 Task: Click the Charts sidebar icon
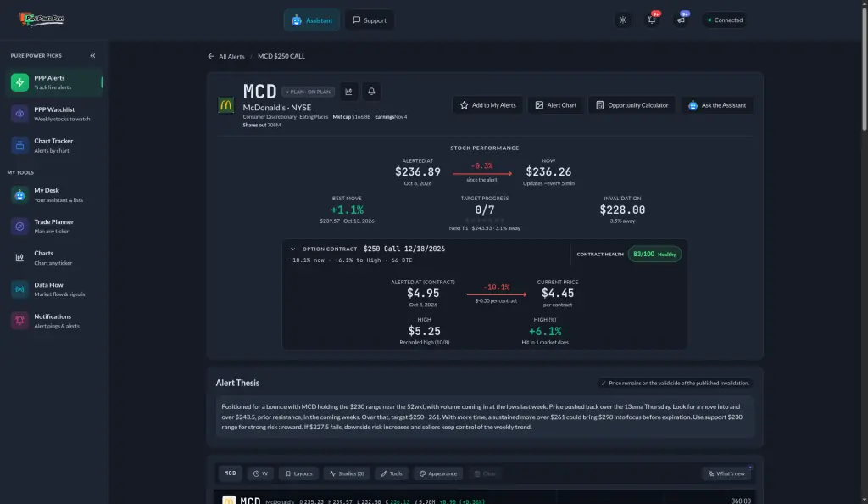tap(20, 258)
